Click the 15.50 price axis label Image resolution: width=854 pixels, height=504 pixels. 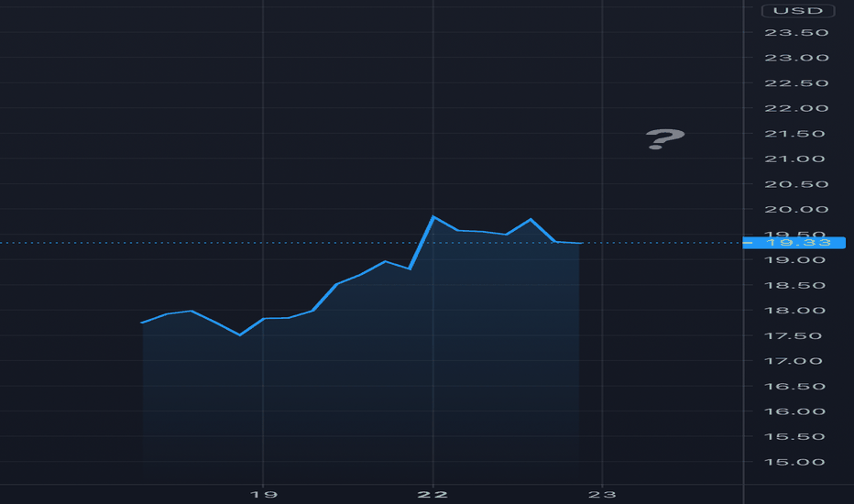click(x=794, y=437)
